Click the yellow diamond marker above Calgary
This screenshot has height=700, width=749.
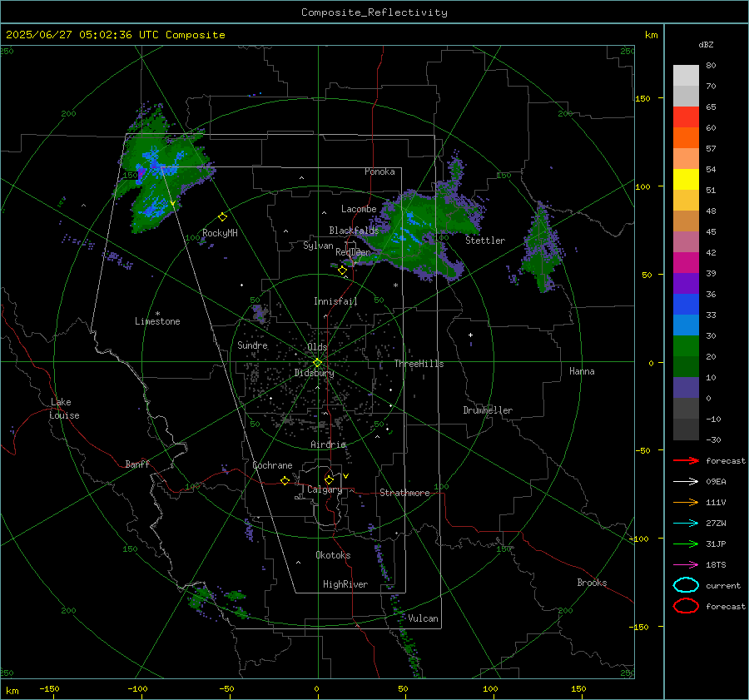click(329, 479)
